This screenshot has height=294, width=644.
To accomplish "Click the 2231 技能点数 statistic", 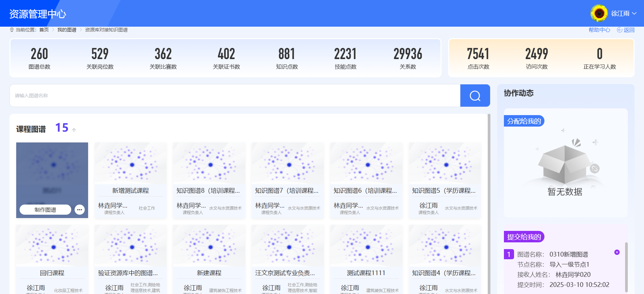I will pos(346,58).
